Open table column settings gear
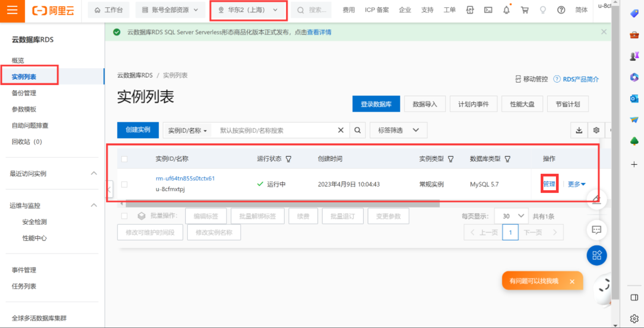 596,130
